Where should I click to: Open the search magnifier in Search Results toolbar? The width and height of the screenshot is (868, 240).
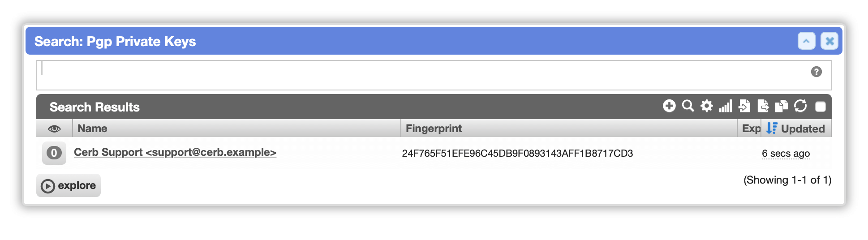point(688,106)
